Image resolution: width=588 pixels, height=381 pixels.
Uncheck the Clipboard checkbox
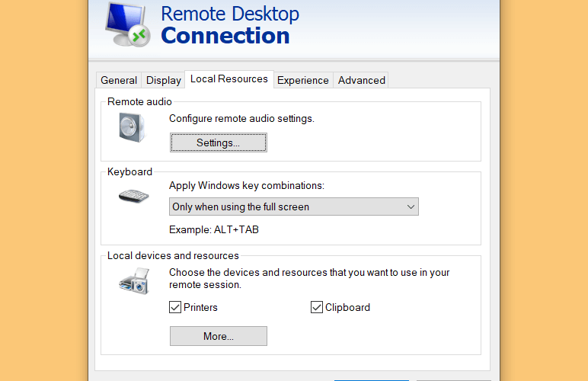[317, 307]
